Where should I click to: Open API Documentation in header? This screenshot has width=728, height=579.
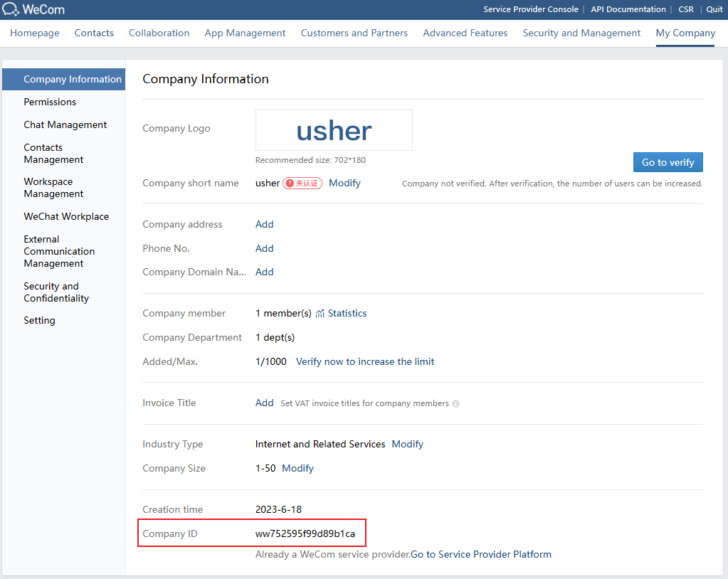(x=628, y=10)
